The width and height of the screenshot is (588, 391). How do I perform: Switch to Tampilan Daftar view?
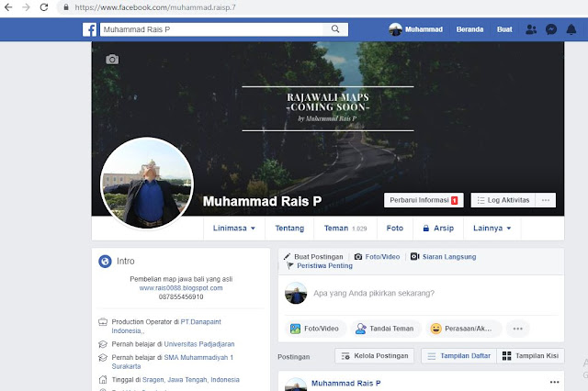click(x=459, y=356)
